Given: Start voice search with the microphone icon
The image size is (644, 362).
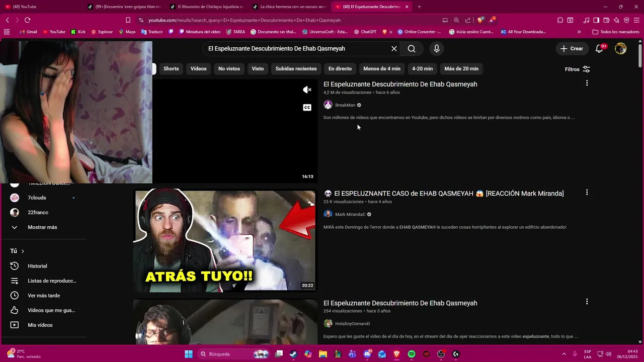Looking at the screenshot, I should click(437, 49).
